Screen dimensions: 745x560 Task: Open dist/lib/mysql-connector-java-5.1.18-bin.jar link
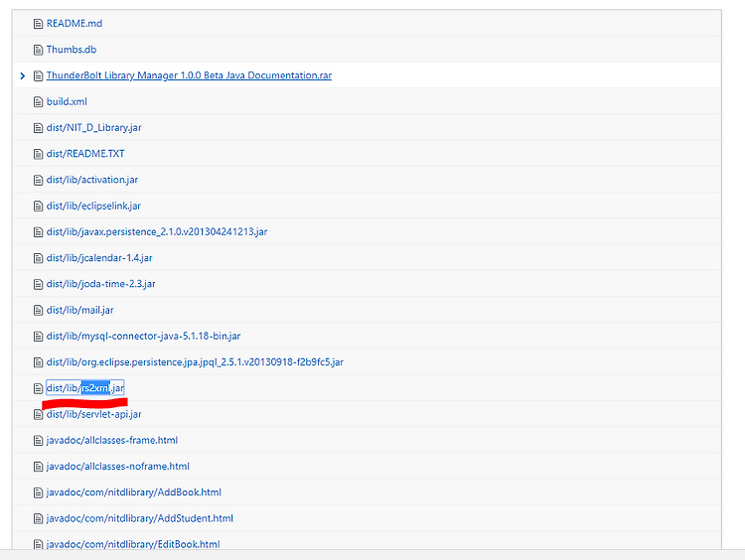tap(143, 336)
